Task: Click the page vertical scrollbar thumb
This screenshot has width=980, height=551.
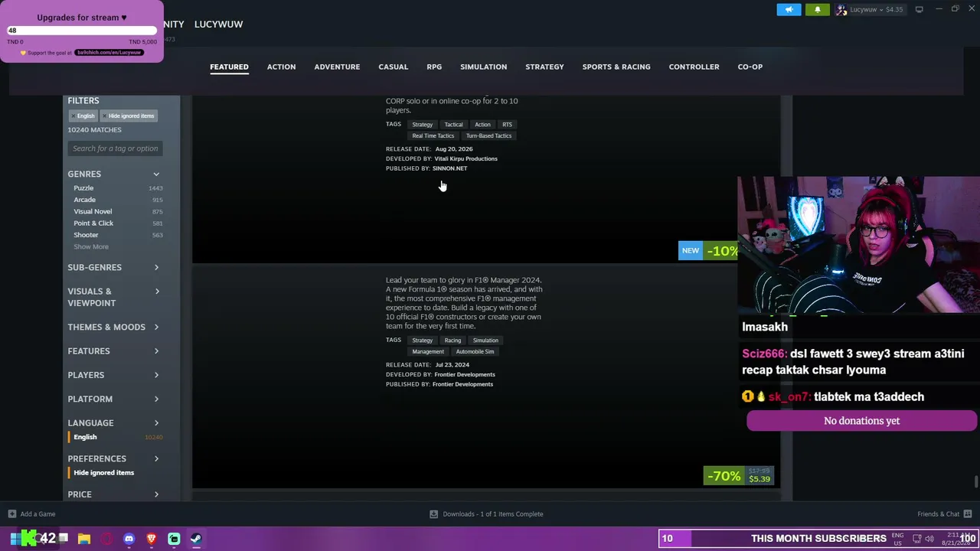Action: [975, 481]
